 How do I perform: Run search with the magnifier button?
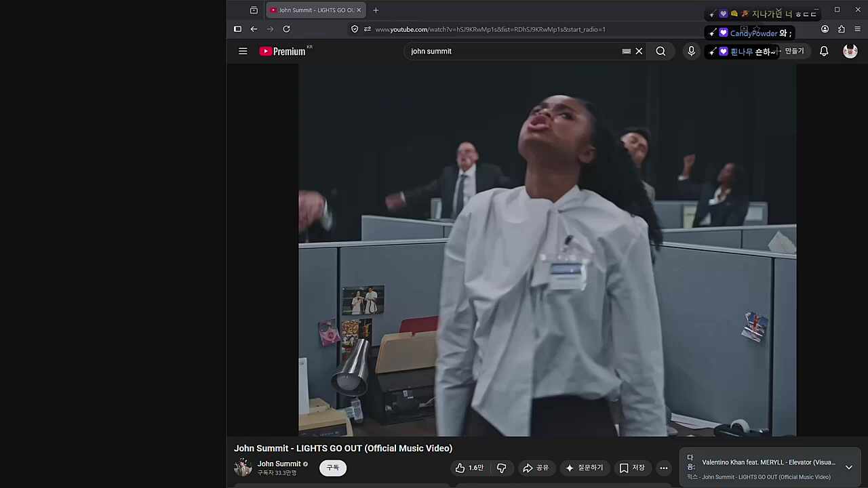(660, 51)
